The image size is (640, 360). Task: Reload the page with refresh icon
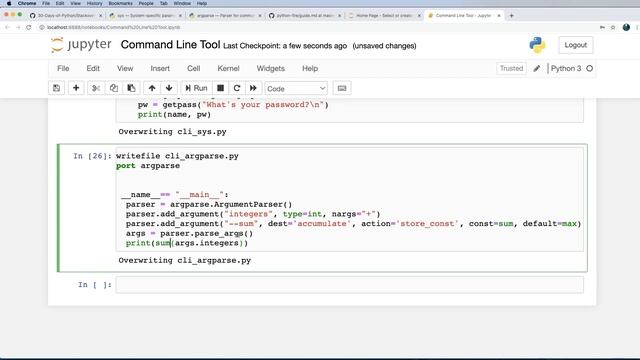pos(29,27)
